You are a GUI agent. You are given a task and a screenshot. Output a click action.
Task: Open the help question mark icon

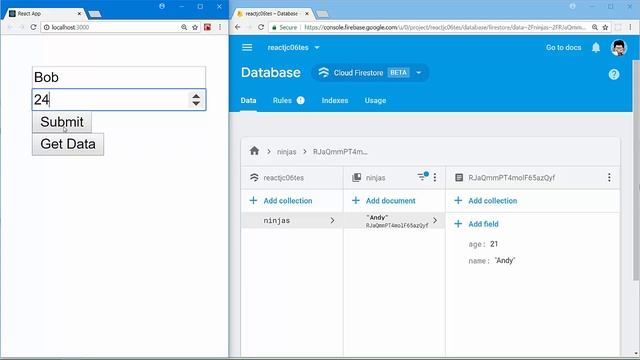click(x=614, y=74)
